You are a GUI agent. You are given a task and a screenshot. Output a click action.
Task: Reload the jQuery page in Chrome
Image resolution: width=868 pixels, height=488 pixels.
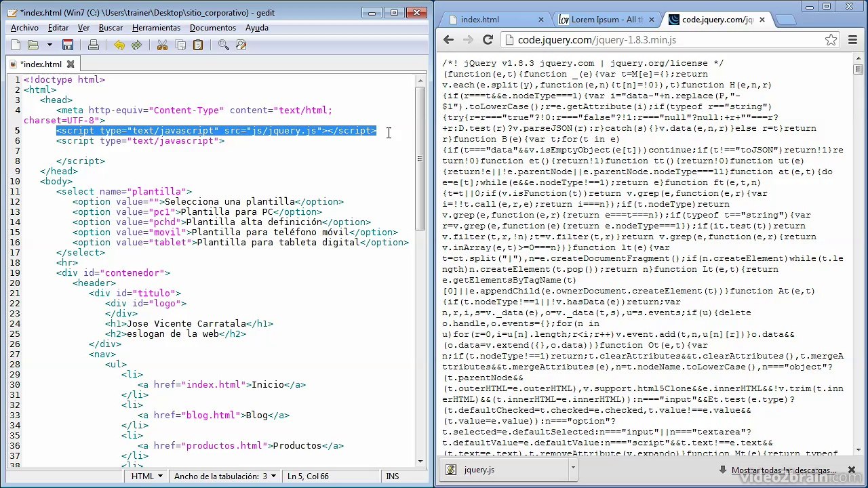488,40
